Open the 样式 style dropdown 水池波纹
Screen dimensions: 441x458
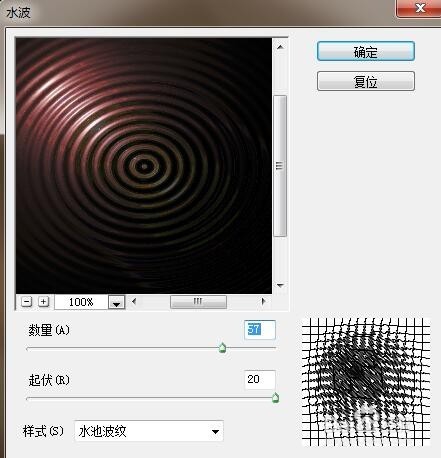(149, 431)
